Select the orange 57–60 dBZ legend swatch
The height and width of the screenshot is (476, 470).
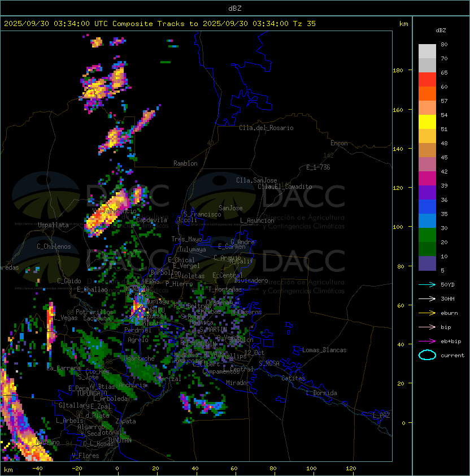point(427,93)
